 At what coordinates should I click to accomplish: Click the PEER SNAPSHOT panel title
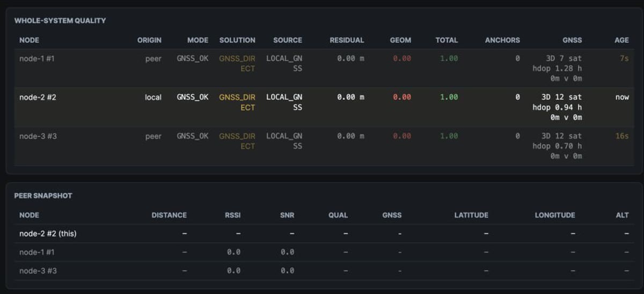[43, 196]
